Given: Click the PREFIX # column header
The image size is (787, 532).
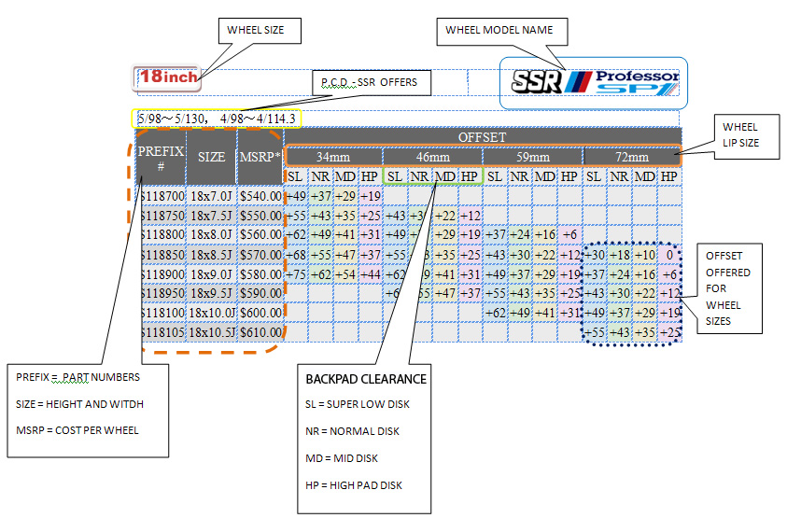Looking at the screenshot, I should pos(161,157).
